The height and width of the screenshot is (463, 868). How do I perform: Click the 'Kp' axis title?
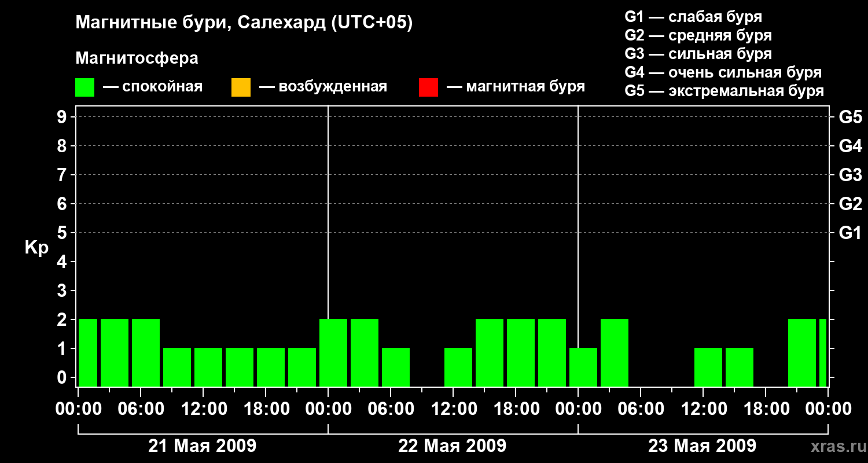click(36, 248)
